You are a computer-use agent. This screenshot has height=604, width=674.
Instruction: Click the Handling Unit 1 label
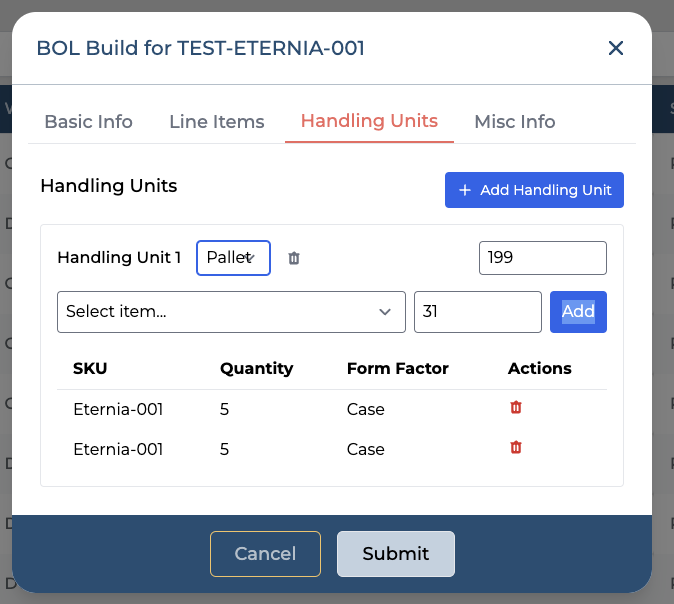pos(119,258)
